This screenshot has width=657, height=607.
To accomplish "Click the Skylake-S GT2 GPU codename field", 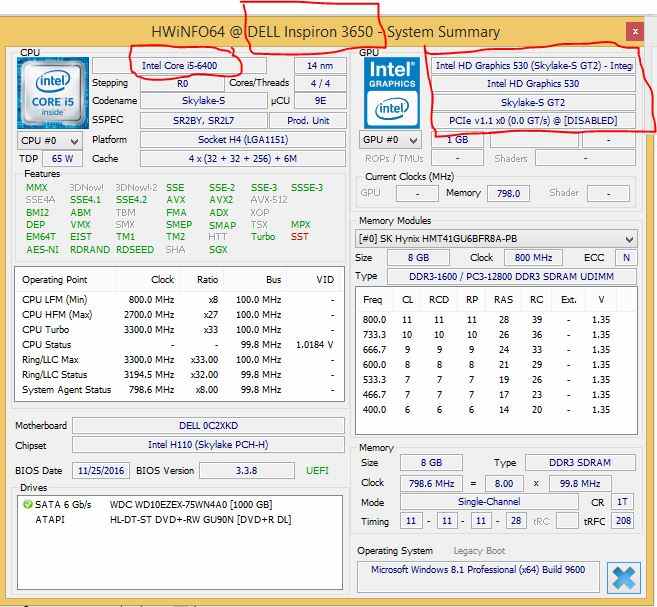I will point(532,103).
